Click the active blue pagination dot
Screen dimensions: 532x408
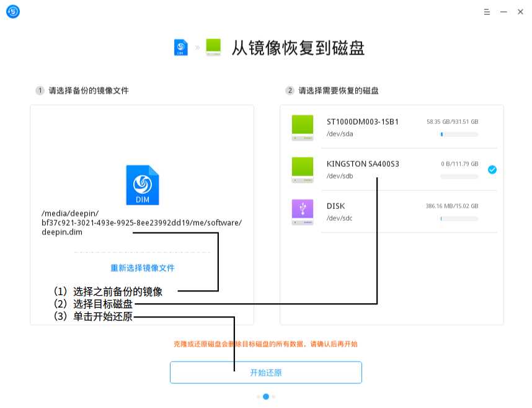(x=266, y=396)
